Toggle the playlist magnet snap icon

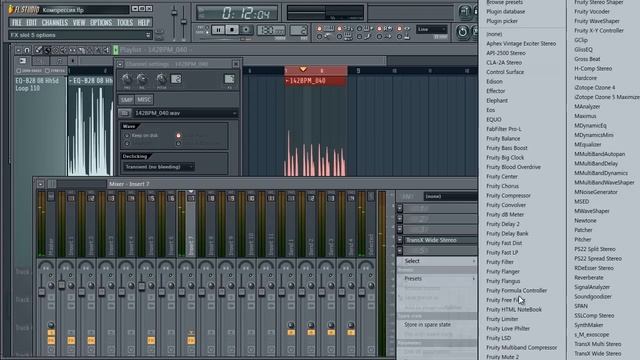[x=27, y=50]
